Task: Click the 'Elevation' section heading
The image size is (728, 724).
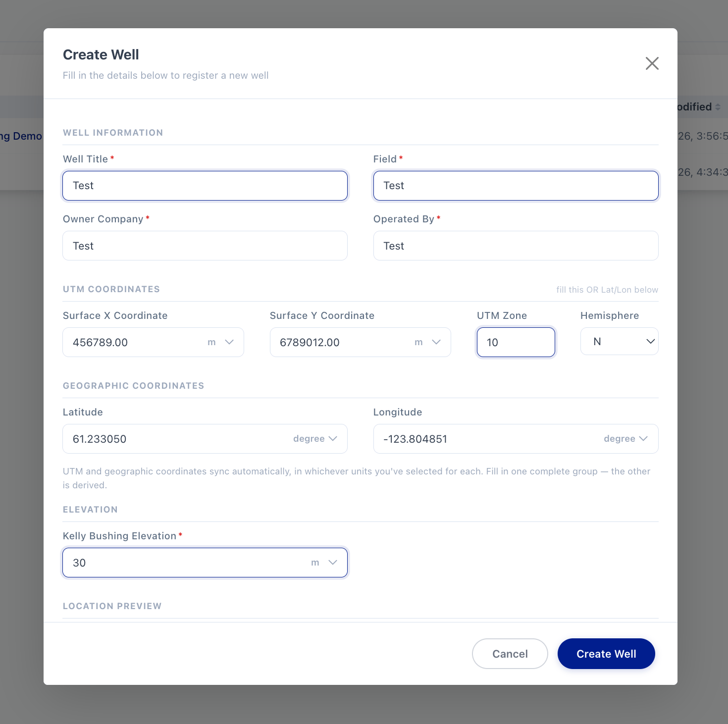Action: (x=90, y=510)
